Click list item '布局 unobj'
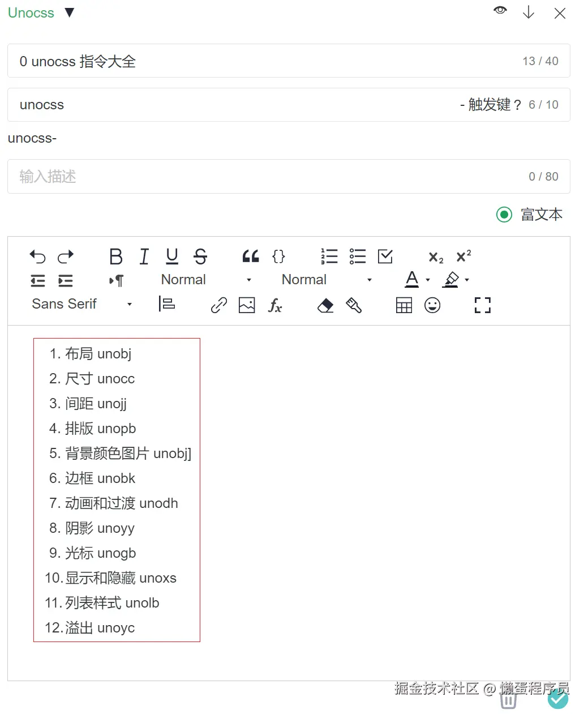 point(98,354)
